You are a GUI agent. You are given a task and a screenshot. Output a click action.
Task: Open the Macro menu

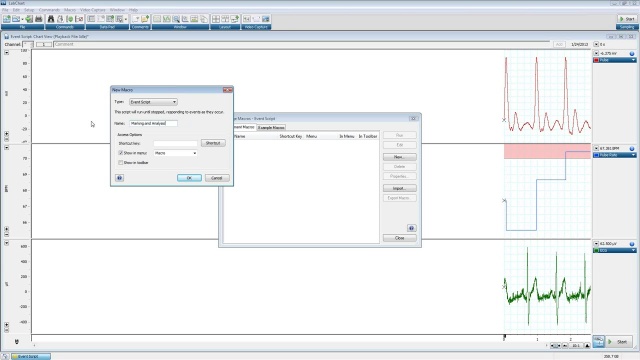tap(70, 10)
